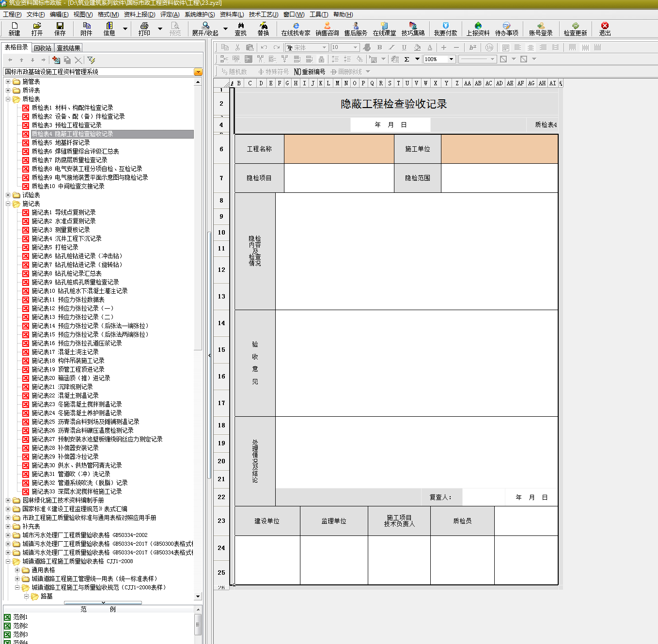Open the 帮助(H) menu
The image size is (658, 644).
click(343, 15)
